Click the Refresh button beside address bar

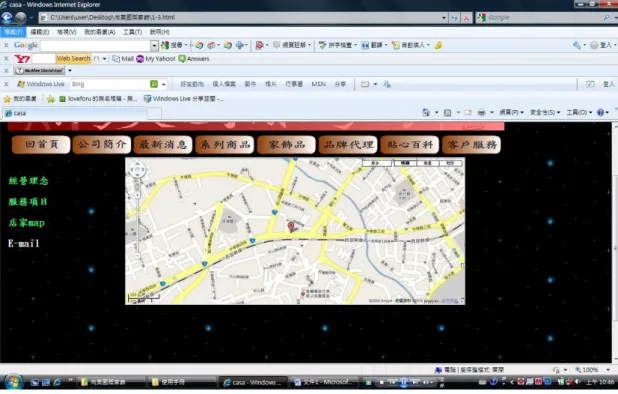[x=454, y=18]
